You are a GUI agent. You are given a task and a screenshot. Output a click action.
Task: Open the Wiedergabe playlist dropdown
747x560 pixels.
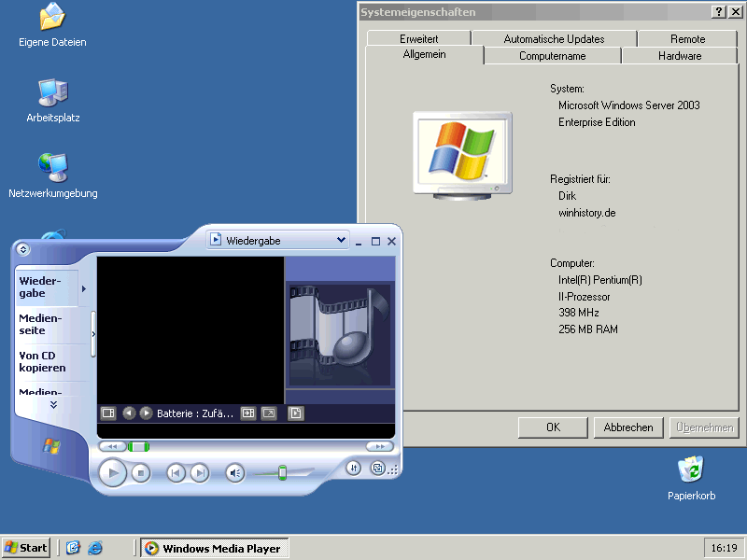340,240
